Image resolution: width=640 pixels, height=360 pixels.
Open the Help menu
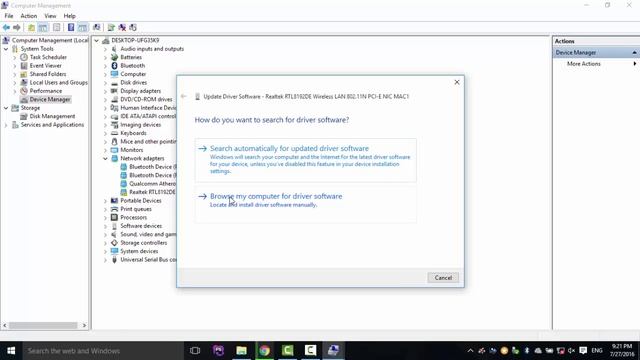[69, 16]
